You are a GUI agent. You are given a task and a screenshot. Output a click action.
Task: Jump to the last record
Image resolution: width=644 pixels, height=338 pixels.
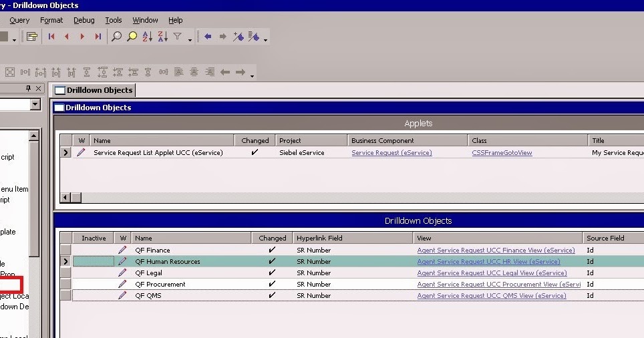coord(98,37)
